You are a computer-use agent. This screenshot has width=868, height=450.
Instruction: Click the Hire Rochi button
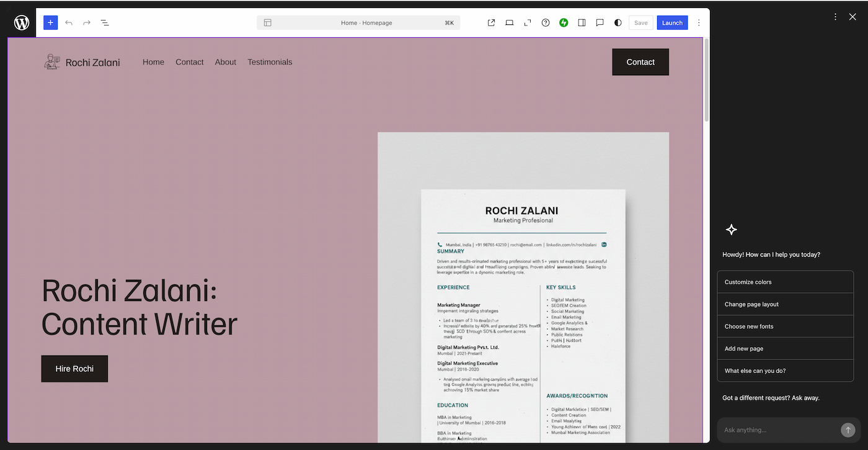click(x=74, y=368)
